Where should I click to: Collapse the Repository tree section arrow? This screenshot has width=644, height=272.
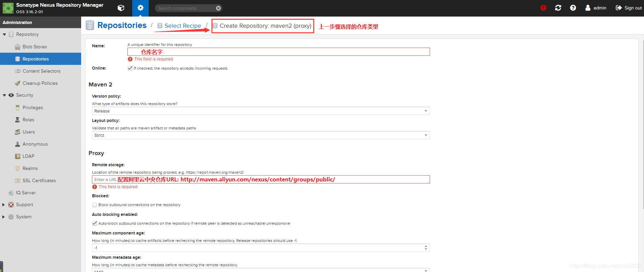pyautogui.click(x=4, y=34)
